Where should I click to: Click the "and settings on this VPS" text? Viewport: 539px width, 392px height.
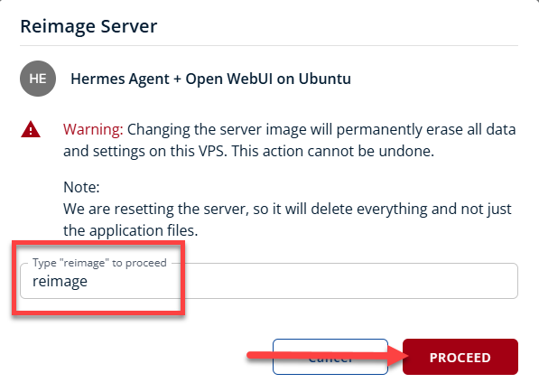(x=144, y=152)
